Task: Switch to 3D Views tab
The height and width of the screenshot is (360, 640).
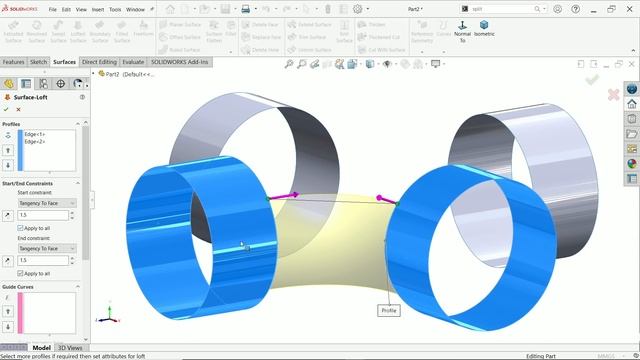Action: click(x=70, y=348)
